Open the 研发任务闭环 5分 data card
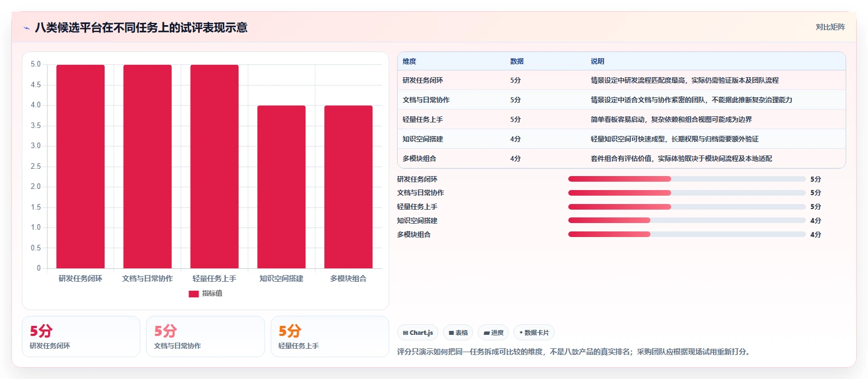This screenshot has width=868, height=379. (x=81, y=337)
